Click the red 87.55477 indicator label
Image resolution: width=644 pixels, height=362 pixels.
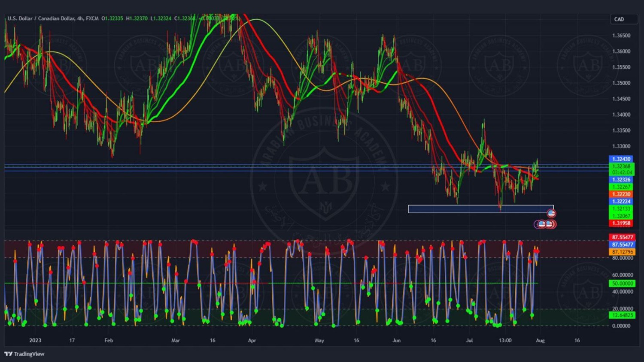pos(622,237)
